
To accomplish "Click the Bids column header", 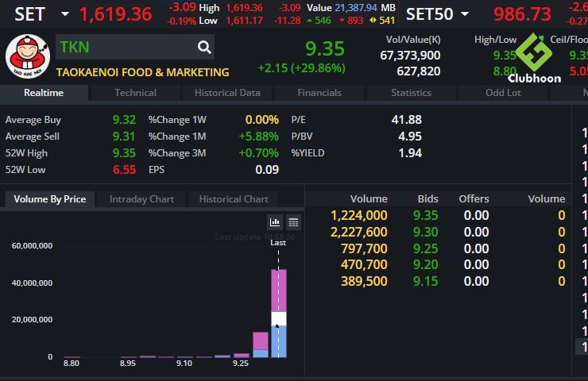I will (427, 199).
